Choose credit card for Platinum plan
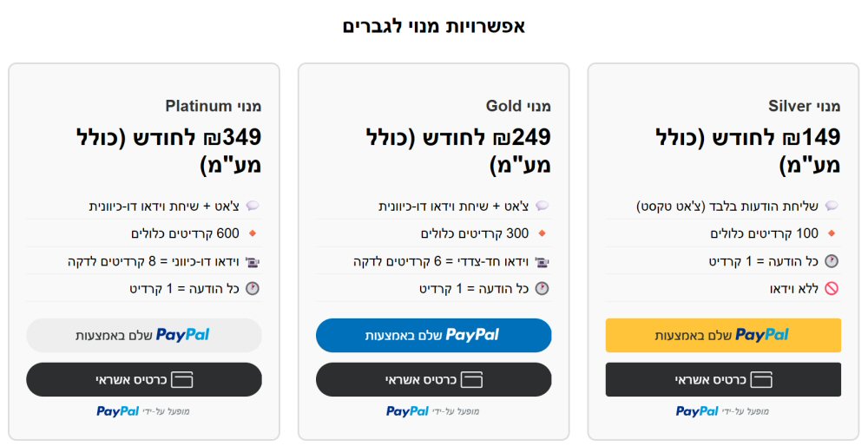Image resolution: width=868 pixels, height=446 pixels. click(x=144, y=380)
